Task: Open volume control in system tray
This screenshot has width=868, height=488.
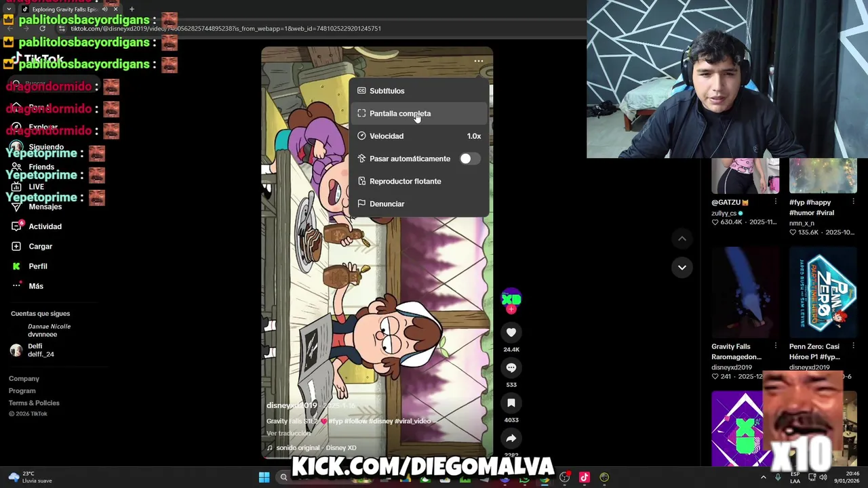Action: (x=823, y=477)
